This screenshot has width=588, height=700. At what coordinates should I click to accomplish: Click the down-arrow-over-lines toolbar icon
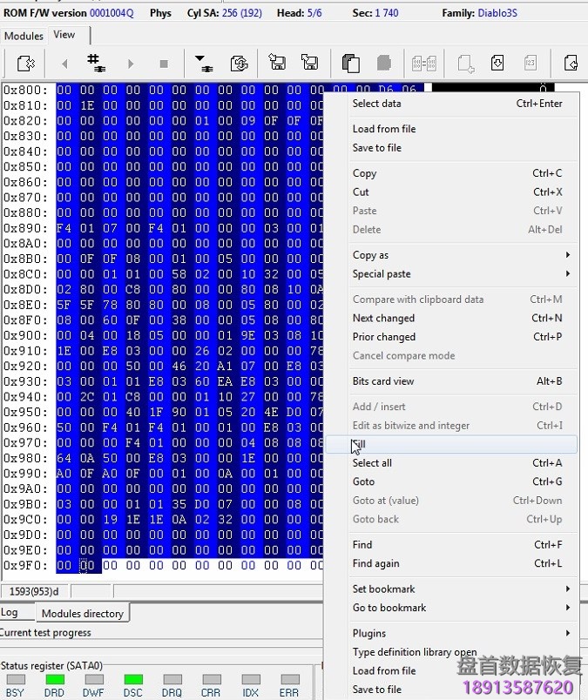(203, 64)
